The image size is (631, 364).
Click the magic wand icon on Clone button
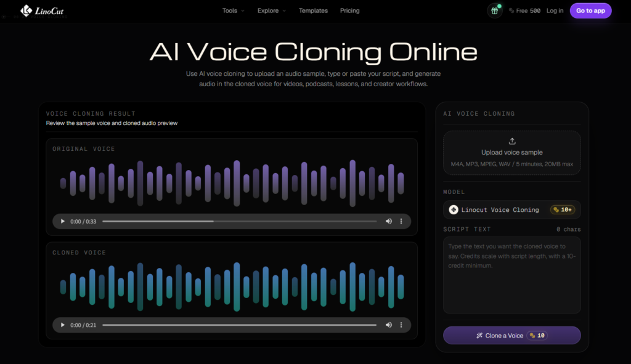pyautogui.click(x=479, y=336)
